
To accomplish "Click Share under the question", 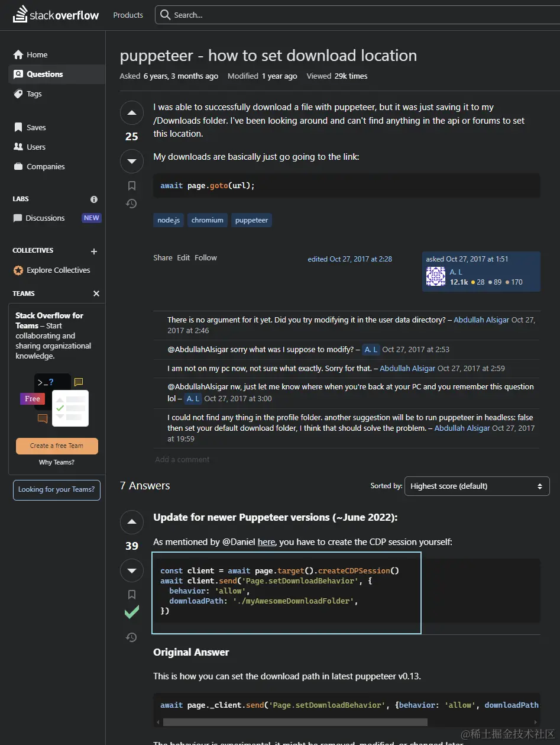I will coord(163,257).
